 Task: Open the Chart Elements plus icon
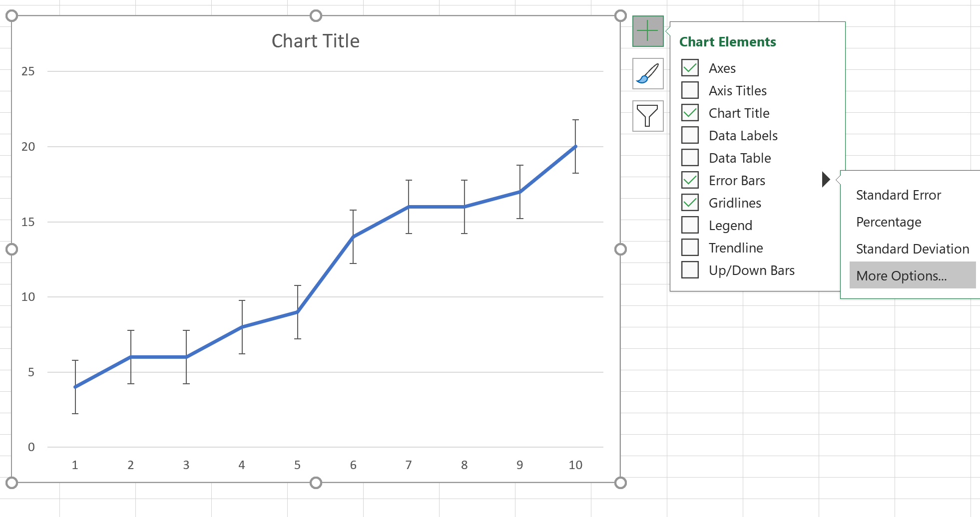(647, 30)
